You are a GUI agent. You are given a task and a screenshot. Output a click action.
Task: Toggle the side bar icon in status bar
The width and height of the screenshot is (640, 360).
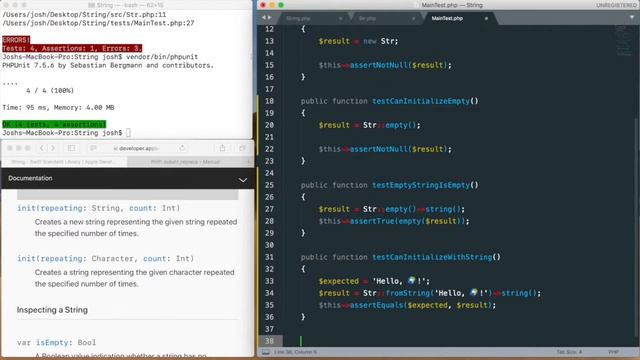266,352
